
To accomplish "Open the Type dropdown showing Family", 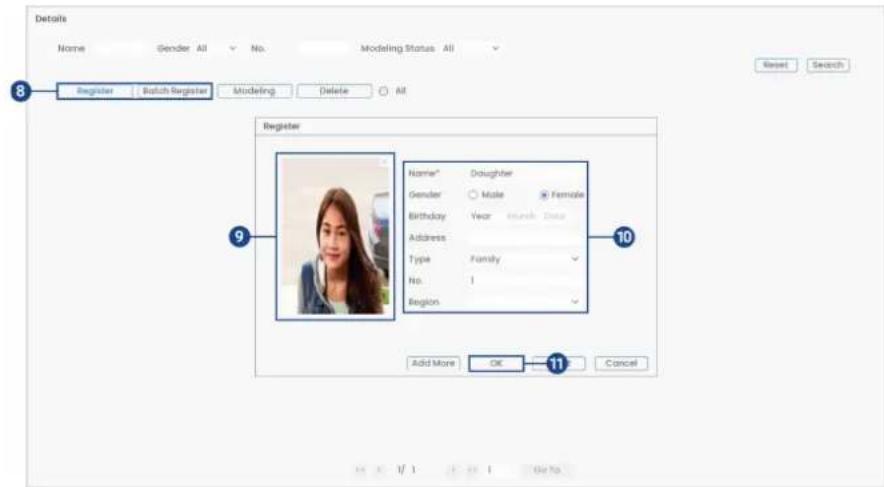I will pos(524,259).
